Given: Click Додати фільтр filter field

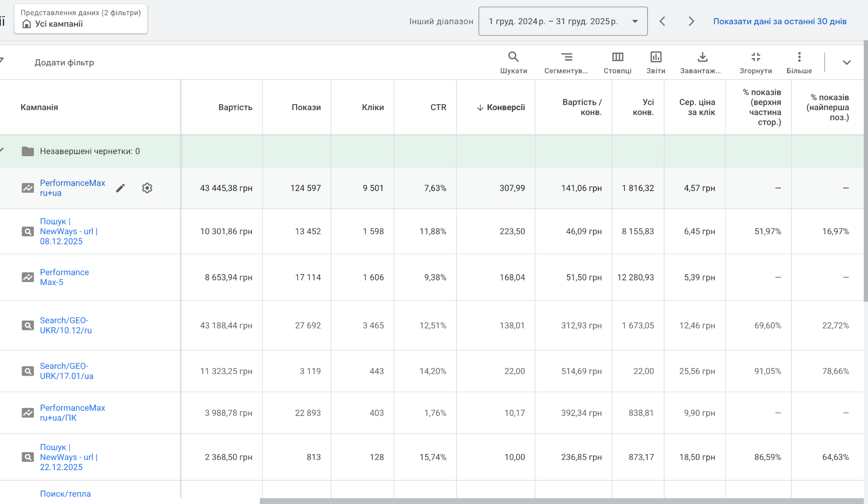Looking at the screenshot, I should 64,63.
